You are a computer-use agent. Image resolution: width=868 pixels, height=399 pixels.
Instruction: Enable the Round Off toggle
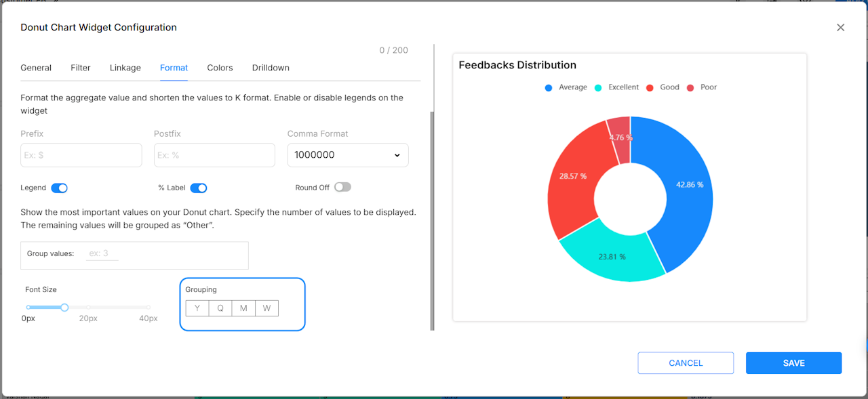tap(342, 187)
